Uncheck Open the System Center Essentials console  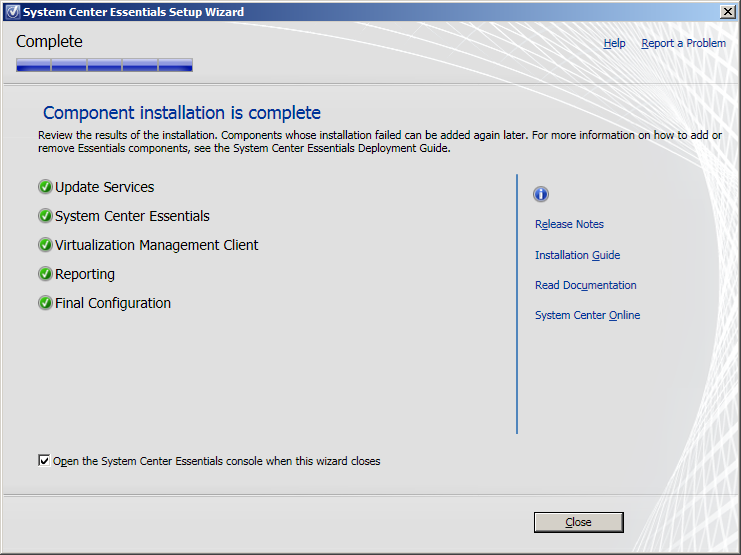pos(43,461)
